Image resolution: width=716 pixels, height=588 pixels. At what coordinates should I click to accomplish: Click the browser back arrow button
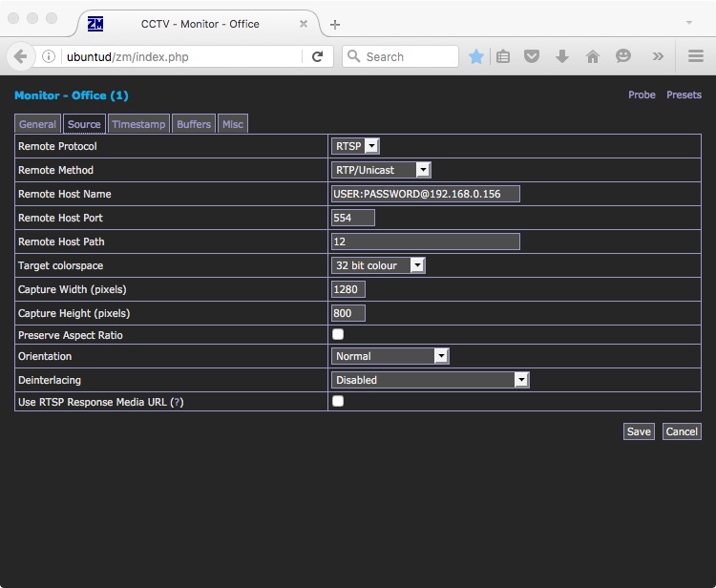(x=21, y=56)
